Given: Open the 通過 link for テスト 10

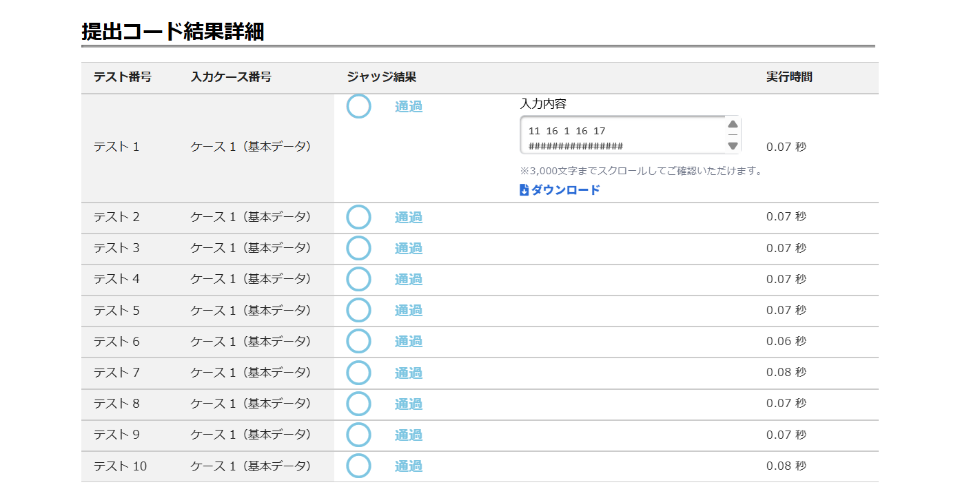Looking at the screenshot, I should click(x=409, y=466).
